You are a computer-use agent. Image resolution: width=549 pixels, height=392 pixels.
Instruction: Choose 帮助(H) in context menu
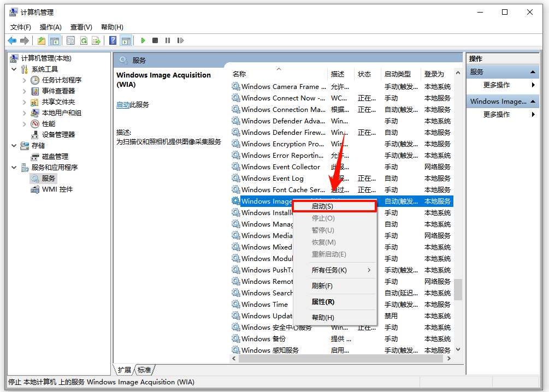pos(334,317)
